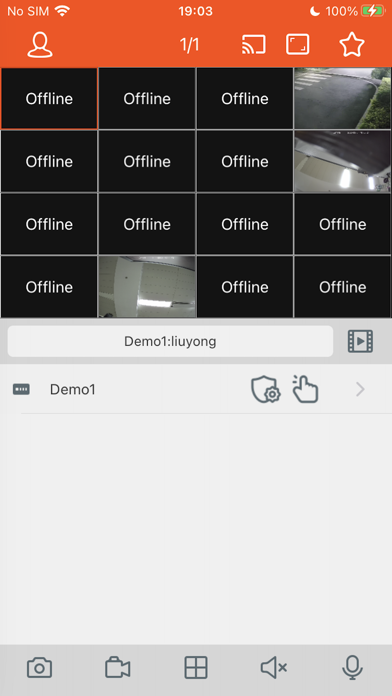The height and width of the screenshot is (696, 392).
Task: Toggle the muted speaker audio
Action: pos(273,668)
